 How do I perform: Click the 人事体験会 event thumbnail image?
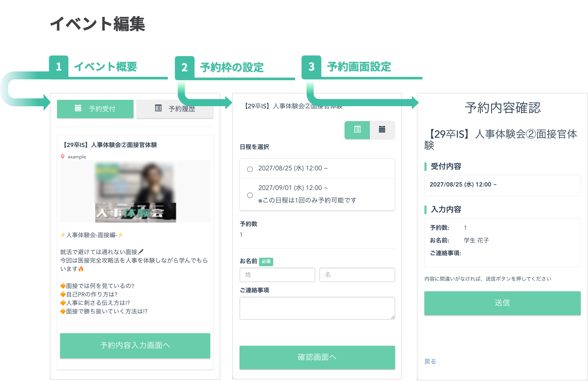[x=135, y=192]
